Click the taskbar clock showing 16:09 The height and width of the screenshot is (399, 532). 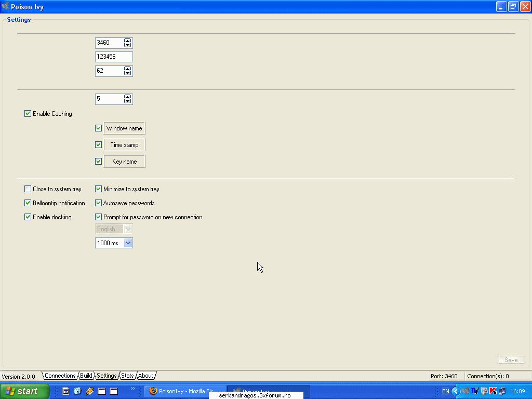click(517, 391)
